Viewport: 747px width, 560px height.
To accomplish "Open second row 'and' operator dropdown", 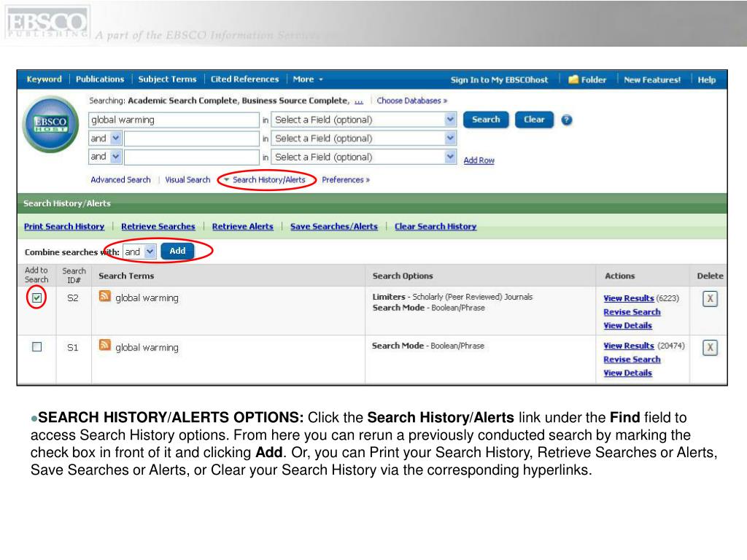I will [105, 139].
